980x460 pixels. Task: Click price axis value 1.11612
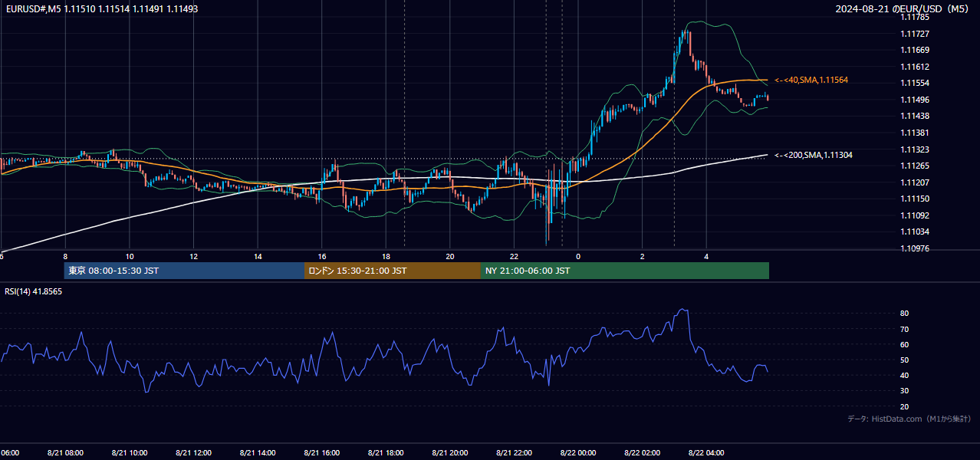(915, 67)
